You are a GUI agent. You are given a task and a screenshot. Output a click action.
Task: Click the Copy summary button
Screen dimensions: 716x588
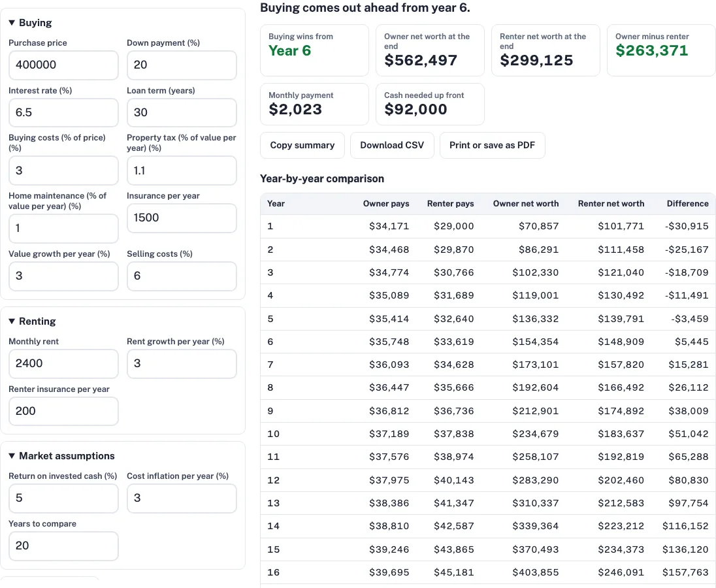click(x=302, y=145)
